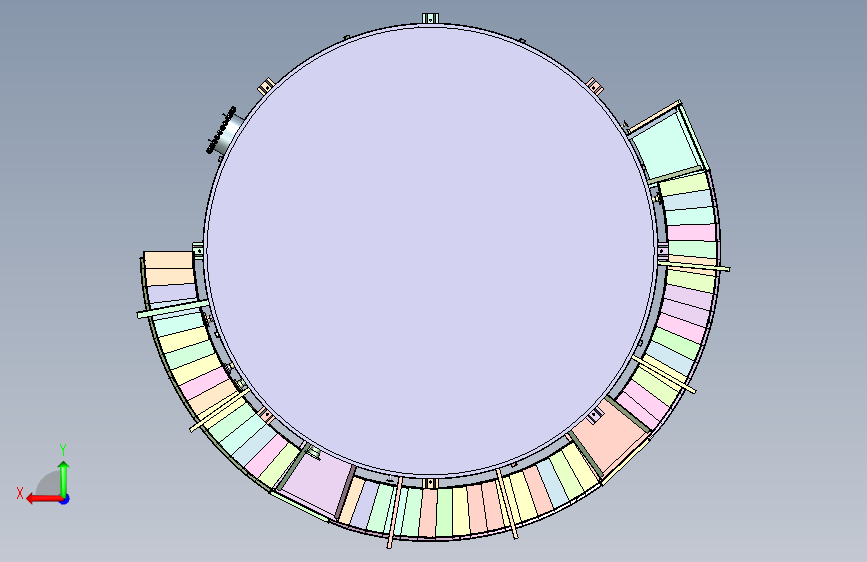The image size is (867, 562).
Task: Select the large lavender circular tank top
Action: click(x=430, y=251)
